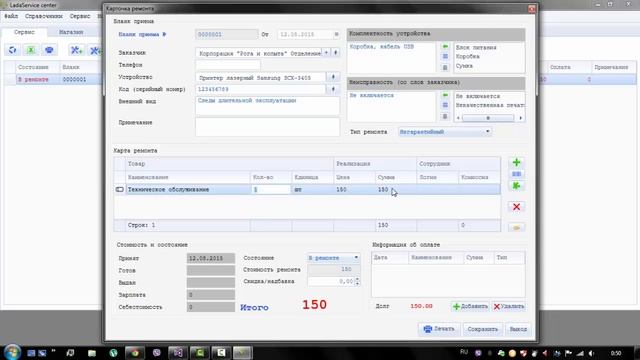Switch to Магазин tab in main window
This screenshot has height=360, width=640.
(71, 32)
